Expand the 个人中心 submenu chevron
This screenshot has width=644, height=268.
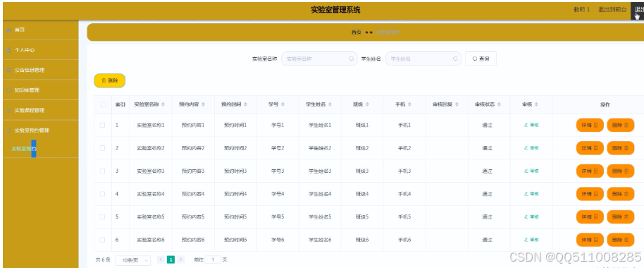click(69, 50)
